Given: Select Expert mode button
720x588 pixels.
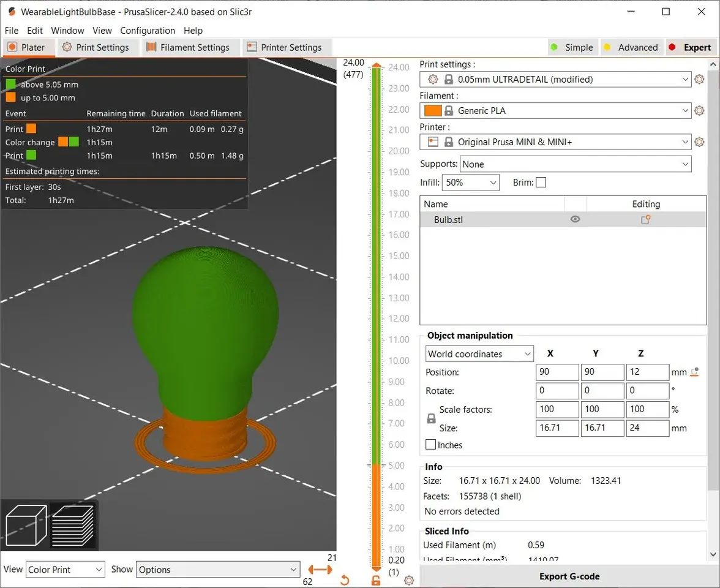Looking at the screenshot, I should 690,47.
